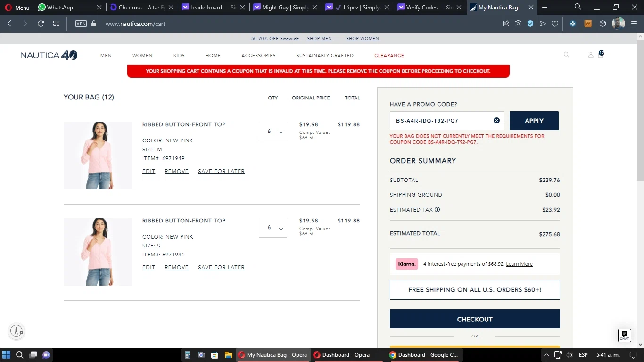Open the account profile icon in Nautica header
Screen dimensions: 644x362
tap(591, 55)
